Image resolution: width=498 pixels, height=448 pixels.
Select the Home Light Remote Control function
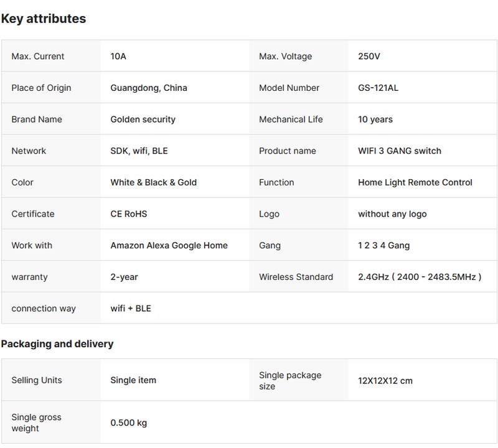click(415, 182)
